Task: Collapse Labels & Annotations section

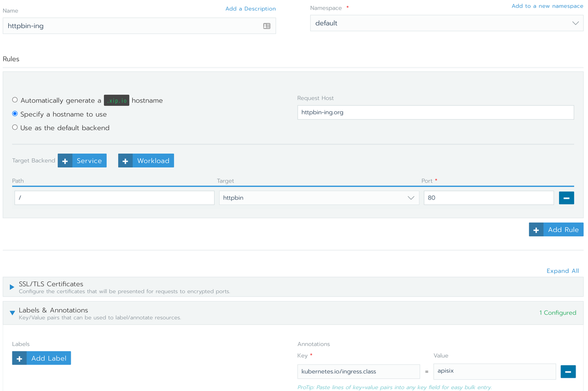Action: point(12,313)
